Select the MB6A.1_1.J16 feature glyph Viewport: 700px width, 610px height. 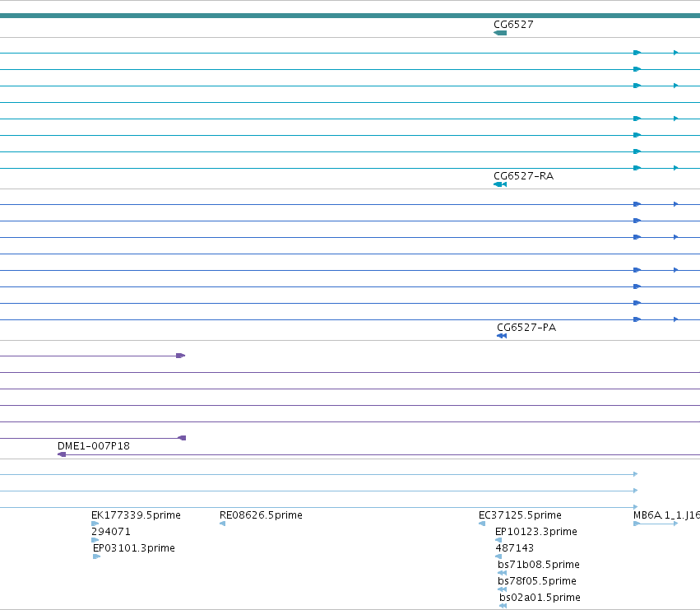pos(656,524)
